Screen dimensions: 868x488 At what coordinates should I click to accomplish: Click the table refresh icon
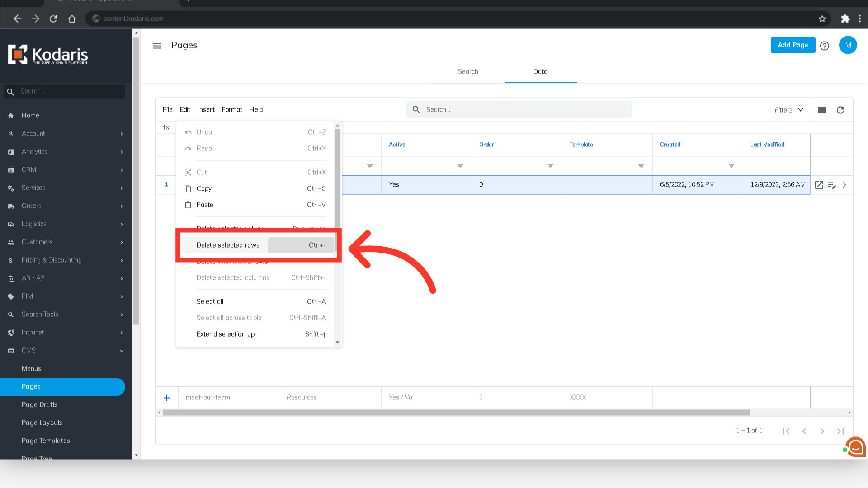(840, 110)
